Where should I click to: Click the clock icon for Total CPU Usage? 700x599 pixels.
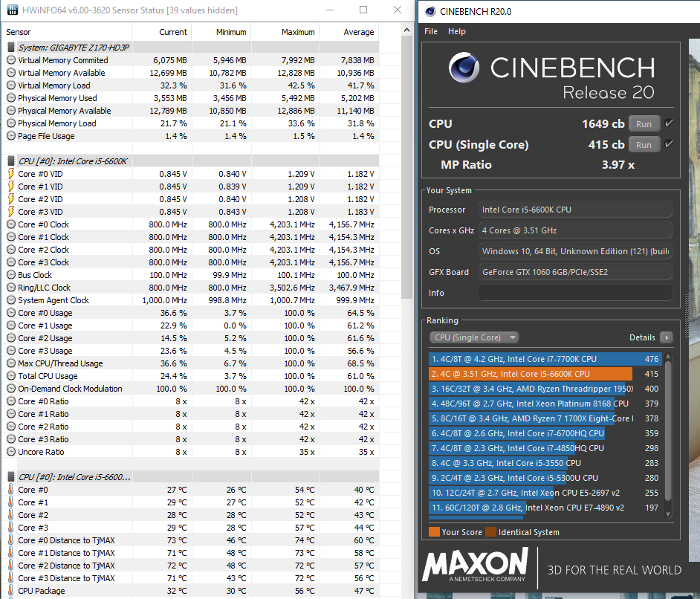click(11, 376)
